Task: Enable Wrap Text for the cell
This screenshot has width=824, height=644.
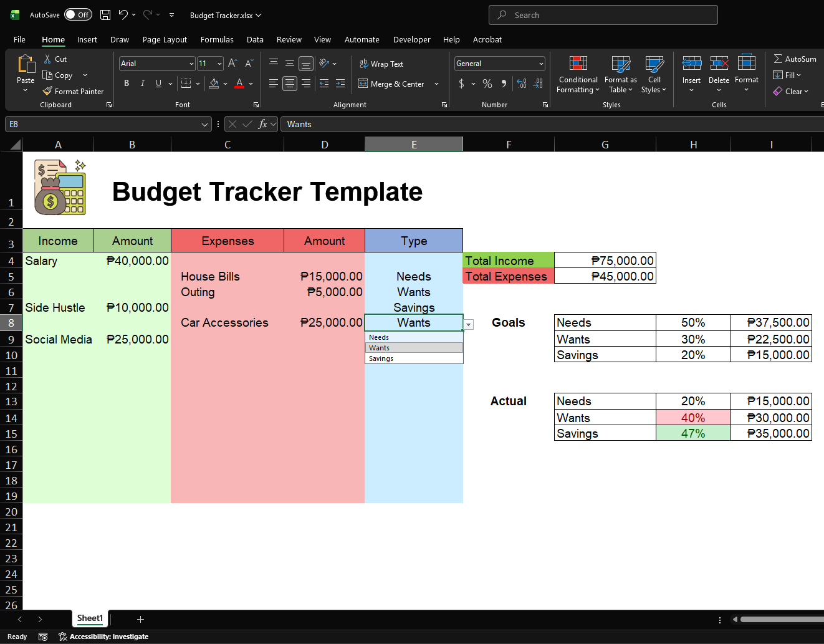Action: [x=381, y=64]
